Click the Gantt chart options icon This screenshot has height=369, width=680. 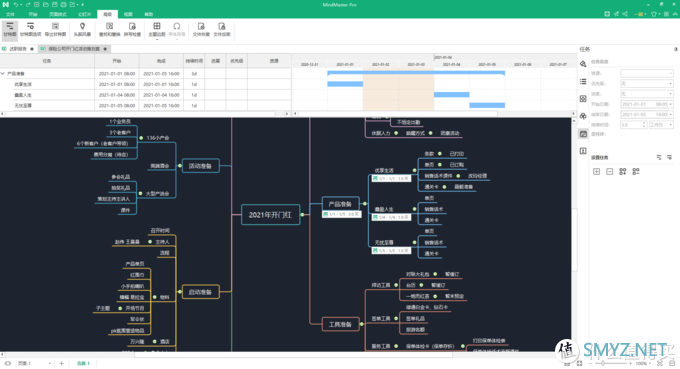click(x=30, y=29)
